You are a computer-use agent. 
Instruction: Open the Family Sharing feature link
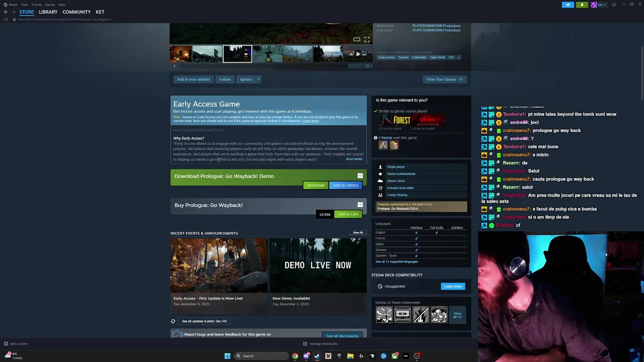(x=397, y=195)
